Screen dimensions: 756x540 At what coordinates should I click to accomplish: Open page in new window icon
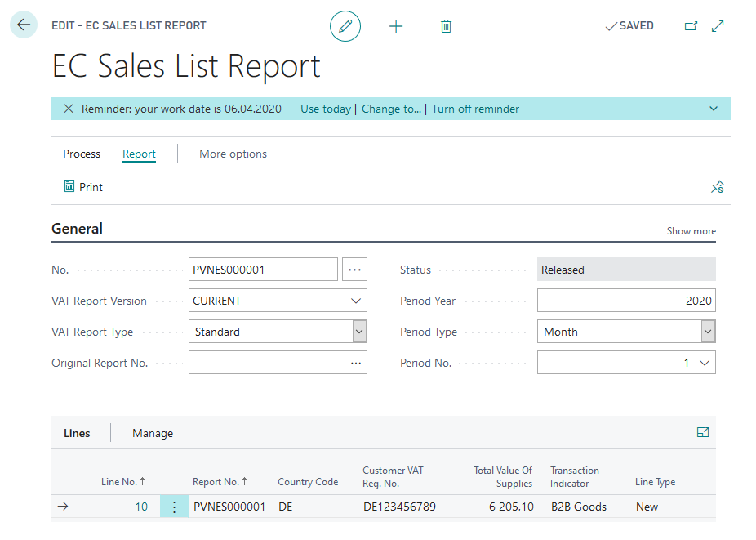pos(691,26)
